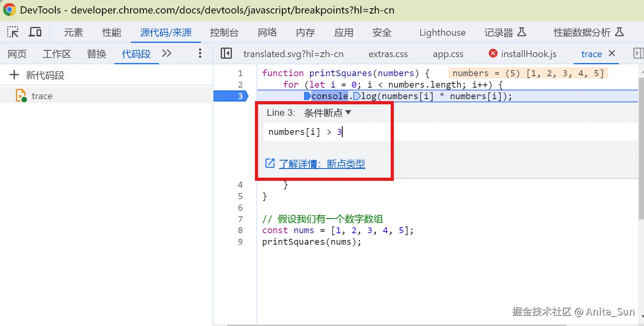
Task: Switch to the 控制台 tab
Action: click(x=224, y=33)
